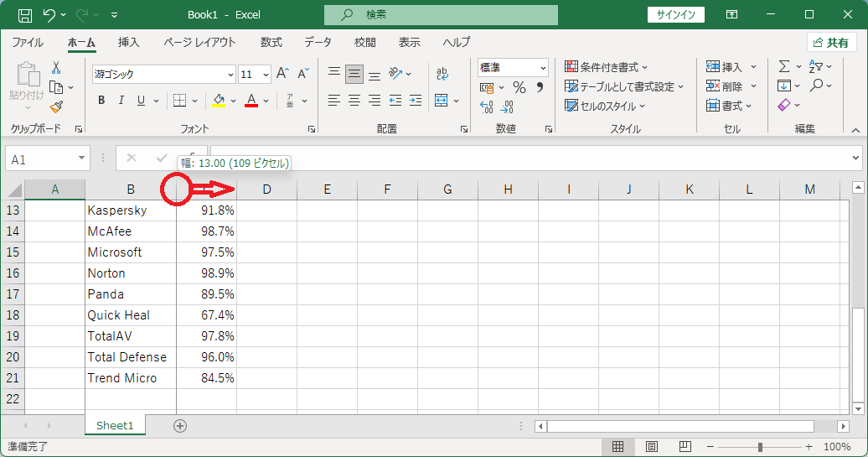Open テーブルとして書式設定 dropdown
Viewport: 868px width, 457px height.
point(624,86)
